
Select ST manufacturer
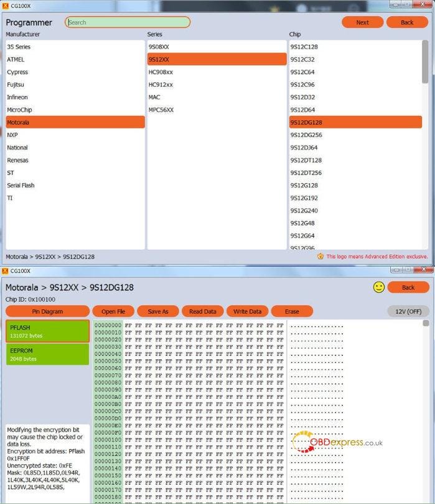tap(75, 173)
